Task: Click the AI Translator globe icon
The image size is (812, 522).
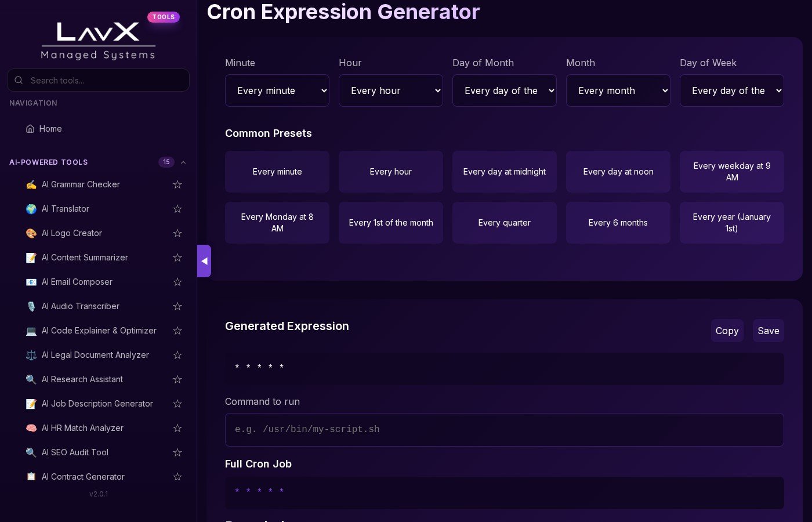Action: coord(31,209)
